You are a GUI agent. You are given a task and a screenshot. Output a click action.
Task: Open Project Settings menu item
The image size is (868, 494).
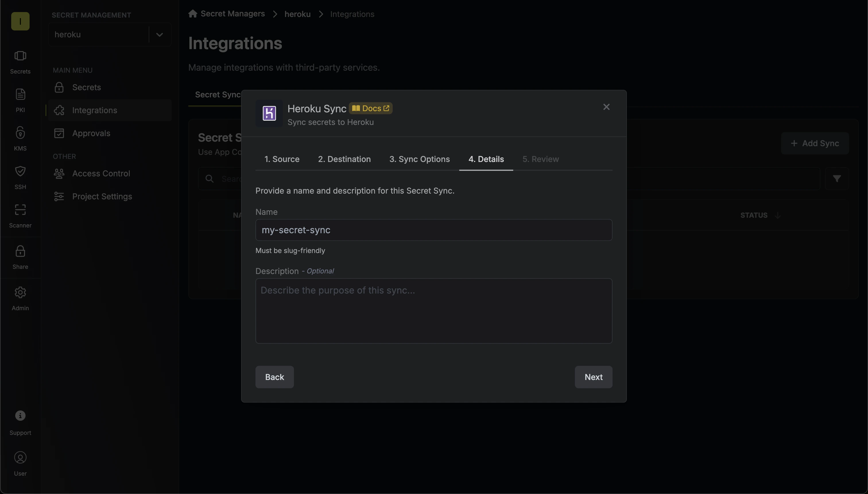110,196
